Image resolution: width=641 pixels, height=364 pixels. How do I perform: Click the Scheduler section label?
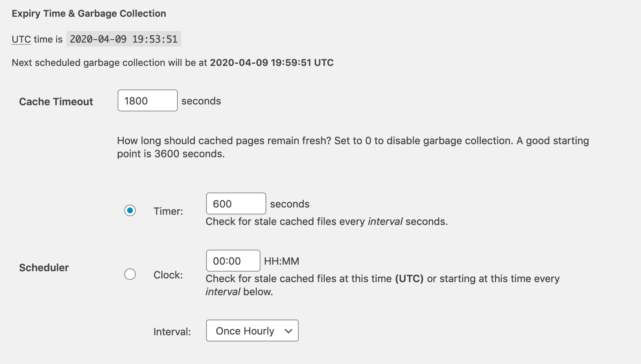43,268
